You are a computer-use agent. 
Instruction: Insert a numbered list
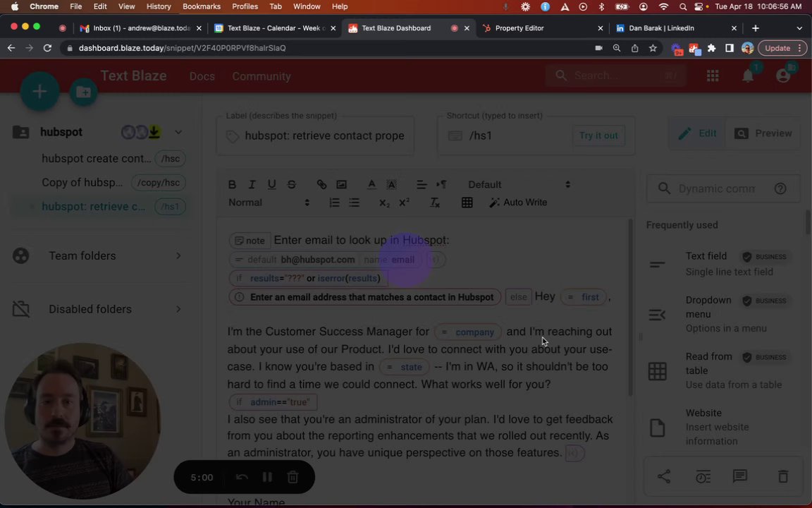pos(334,202)
